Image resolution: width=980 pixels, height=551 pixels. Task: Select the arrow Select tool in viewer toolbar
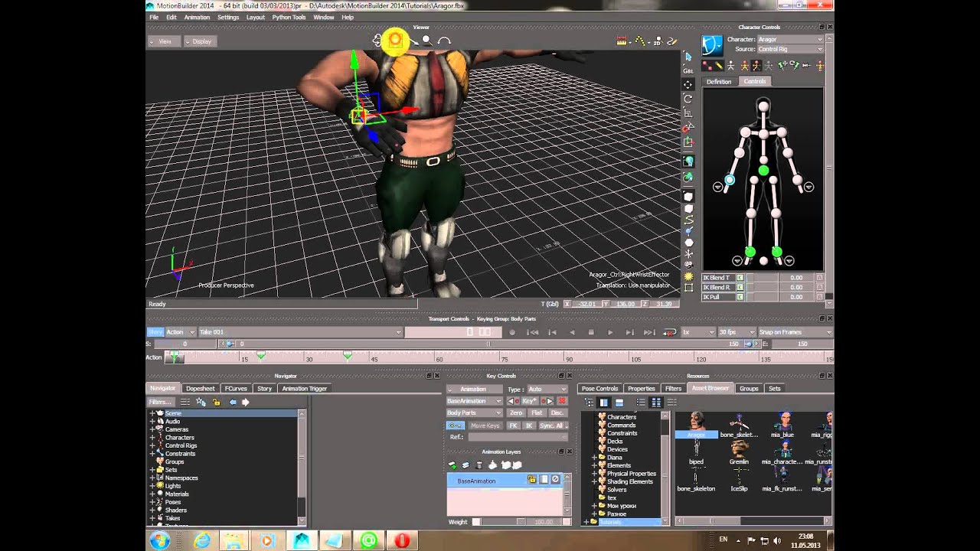(x=688, y=57)
